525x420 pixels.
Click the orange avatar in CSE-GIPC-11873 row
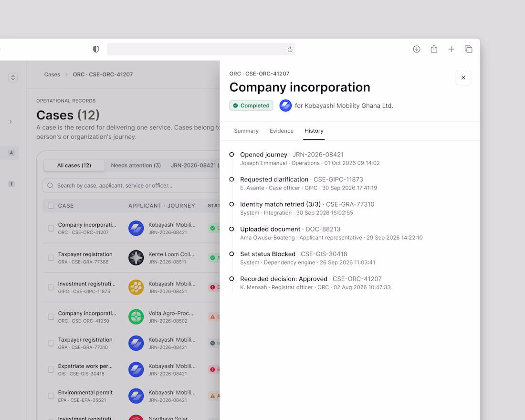tap(136, 287)
